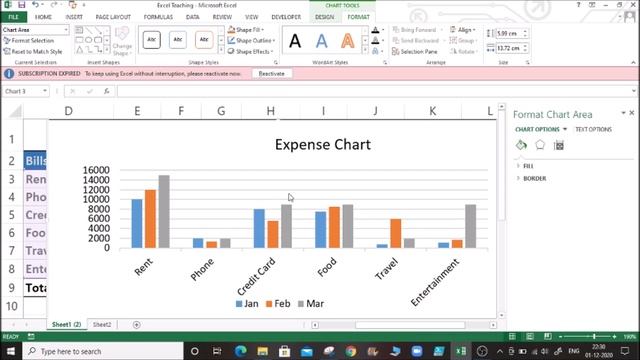Screen dimensions: 640x360
Task: Click the Save icon in quick access toolbar
Action: [x=22, y=5]
